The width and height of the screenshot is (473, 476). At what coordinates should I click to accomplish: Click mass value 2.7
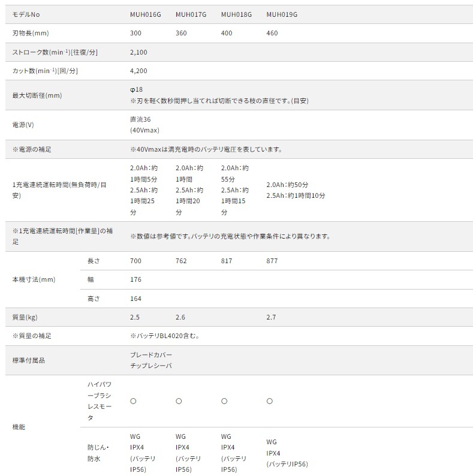272,317
